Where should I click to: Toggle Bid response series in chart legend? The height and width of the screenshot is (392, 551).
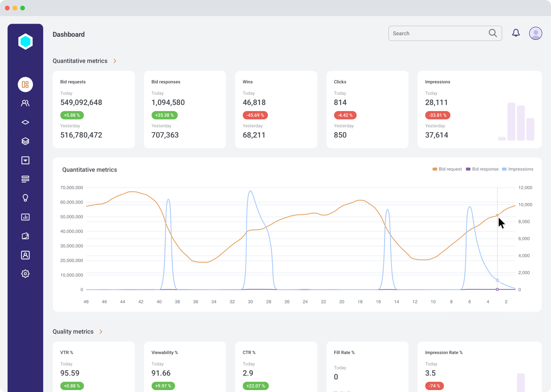[482, 169]
